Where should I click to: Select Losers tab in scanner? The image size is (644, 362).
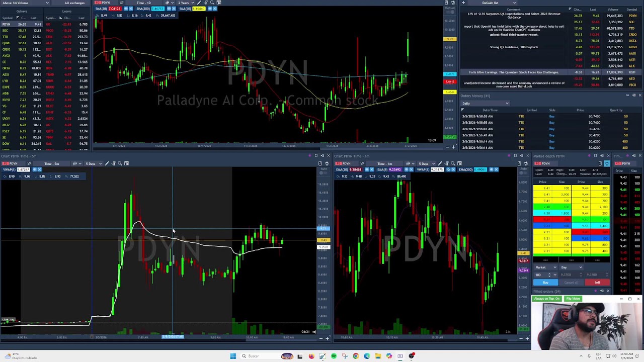67,11
